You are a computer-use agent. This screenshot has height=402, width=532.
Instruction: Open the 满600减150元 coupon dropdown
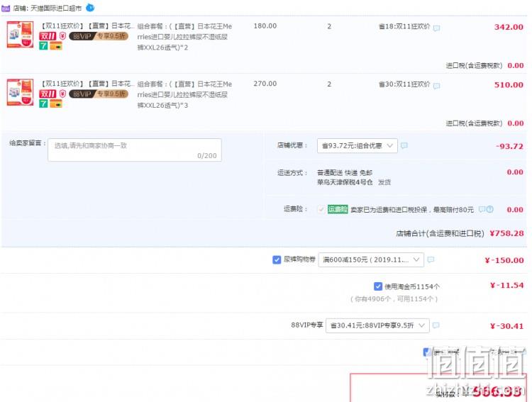[x=371, y=259]
